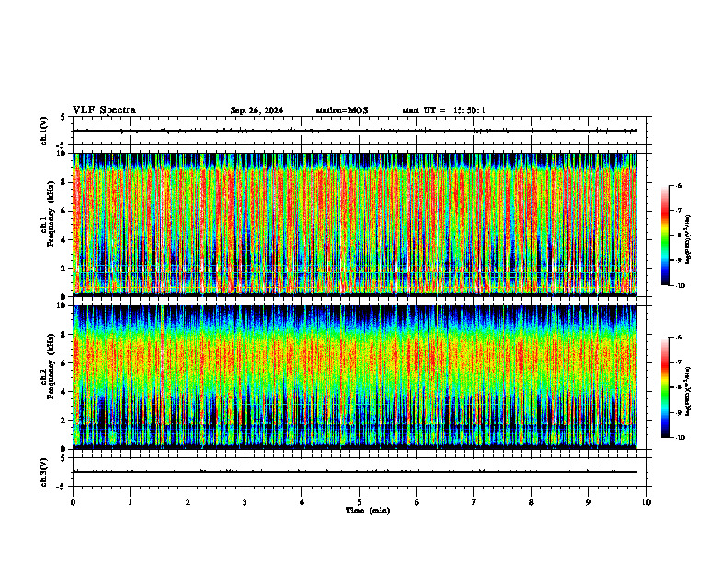
Task: Click the ch.3 voltage waveform trace
Action: coord(355,472)
